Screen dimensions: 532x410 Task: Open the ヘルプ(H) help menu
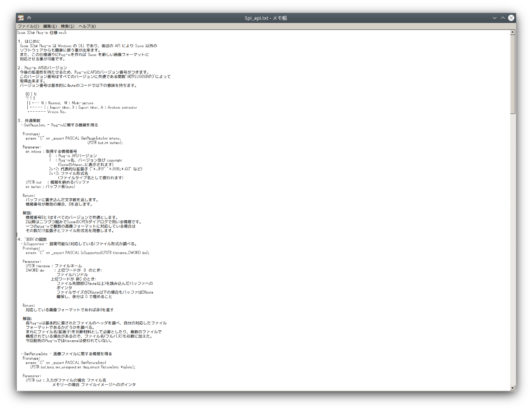pos(87,26)
